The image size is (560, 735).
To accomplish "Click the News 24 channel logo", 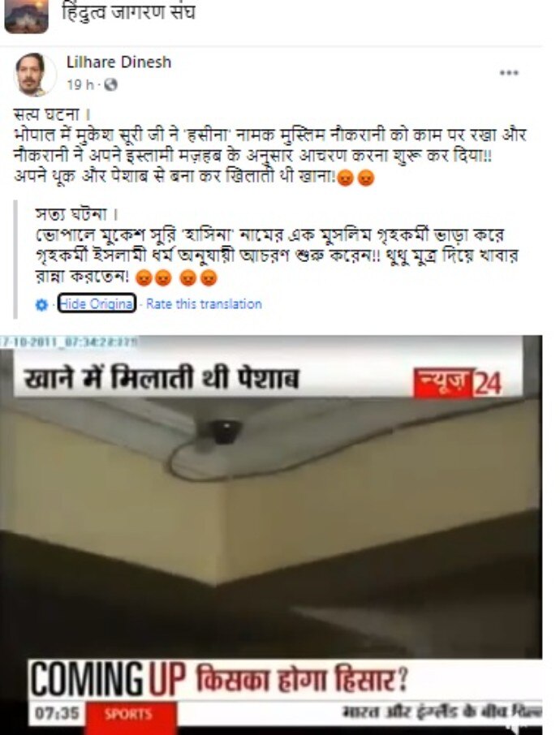I will coord(459,381).
